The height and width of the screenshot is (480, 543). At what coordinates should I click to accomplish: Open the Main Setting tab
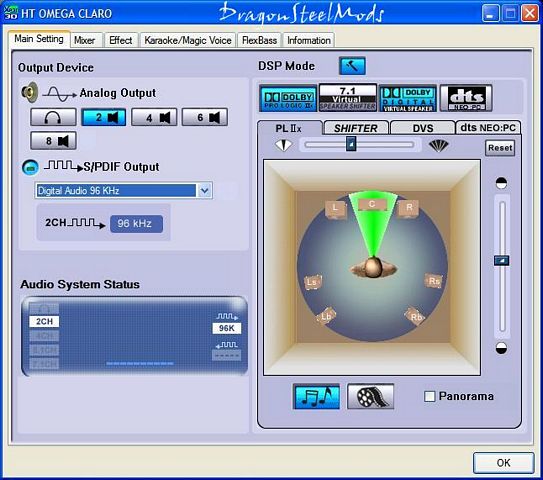coord(39,39)
